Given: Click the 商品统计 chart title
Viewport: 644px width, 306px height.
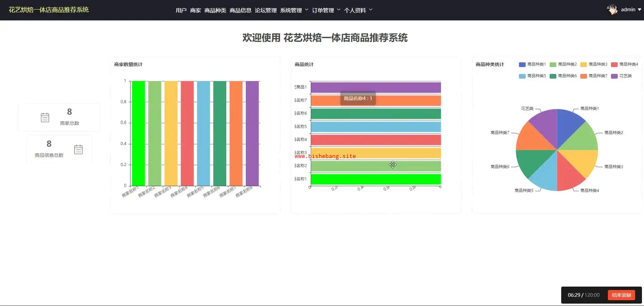Looking at the screenshot, I should click(x=304, y=64).
